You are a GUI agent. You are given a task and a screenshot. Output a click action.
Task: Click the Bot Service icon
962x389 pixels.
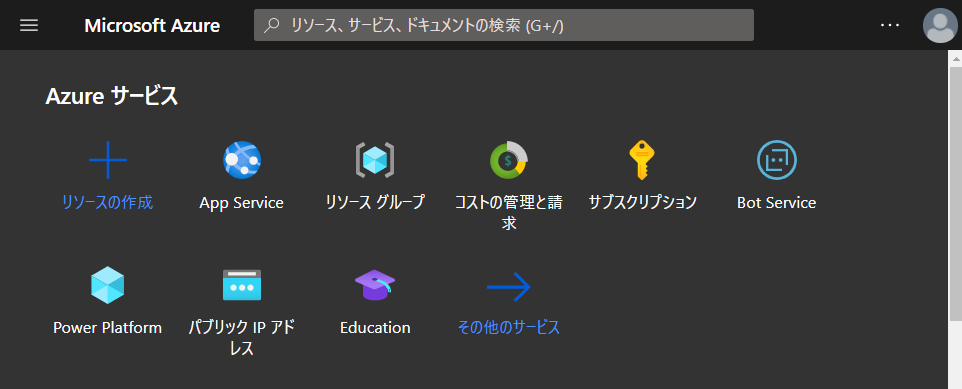pyautogui.click(x=777, y=160)
